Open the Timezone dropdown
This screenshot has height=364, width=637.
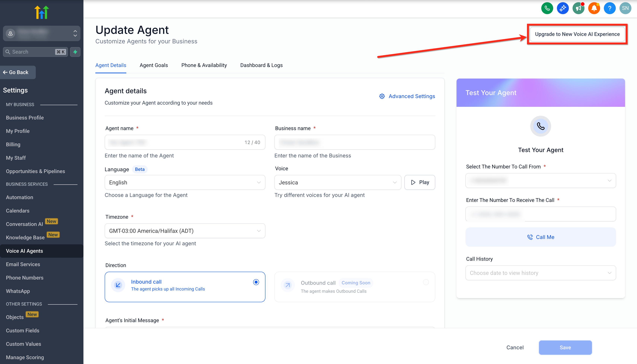(185, 231)
